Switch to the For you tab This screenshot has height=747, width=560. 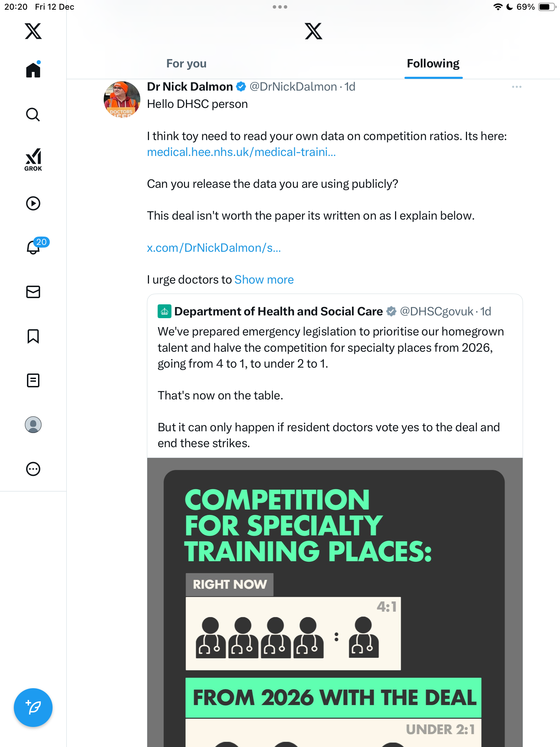[186, 64]
